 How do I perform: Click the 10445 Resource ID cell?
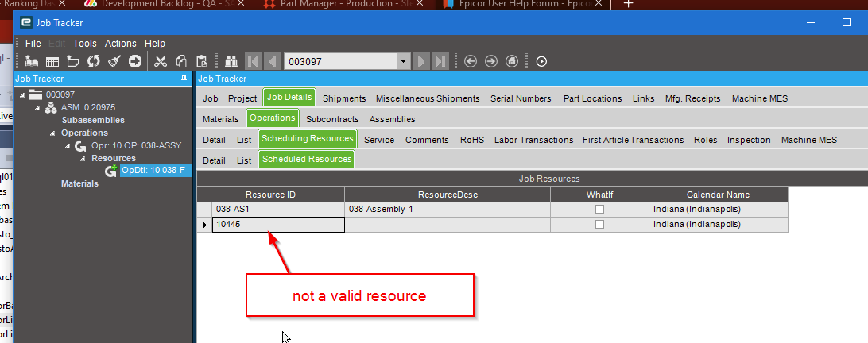(278, 225)
